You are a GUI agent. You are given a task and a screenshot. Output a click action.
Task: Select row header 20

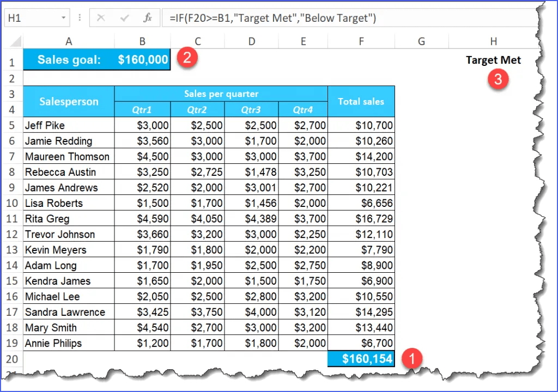point(12,359)
